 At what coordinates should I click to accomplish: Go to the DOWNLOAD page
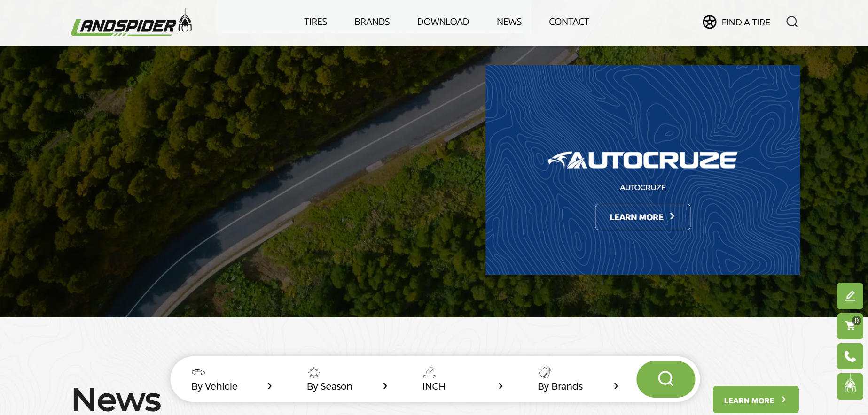tap(443, 22)
